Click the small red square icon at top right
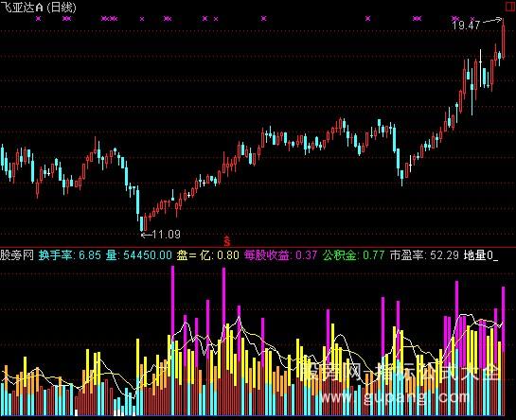This screenshot has width=516, height=420. tap(511, 6)
